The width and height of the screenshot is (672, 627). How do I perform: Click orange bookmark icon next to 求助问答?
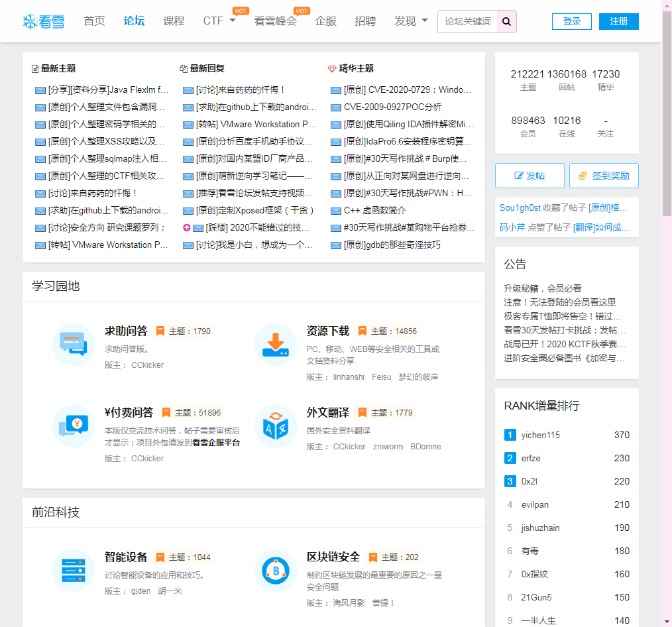[160, 331]
